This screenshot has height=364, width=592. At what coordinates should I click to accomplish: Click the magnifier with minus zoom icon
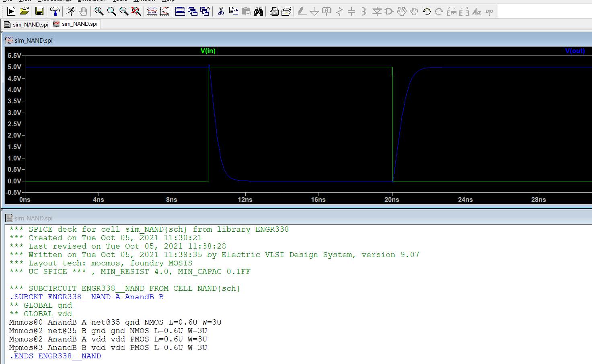tap(124, 11)
